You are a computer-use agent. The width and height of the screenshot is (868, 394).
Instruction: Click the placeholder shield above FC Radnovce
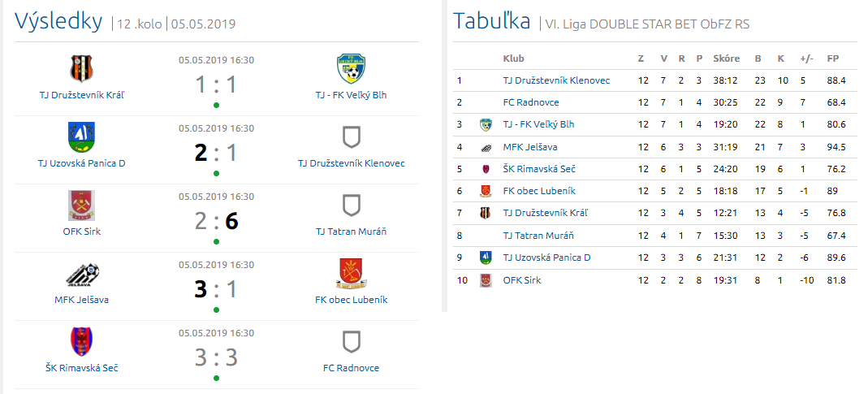[x=351, y=341]
